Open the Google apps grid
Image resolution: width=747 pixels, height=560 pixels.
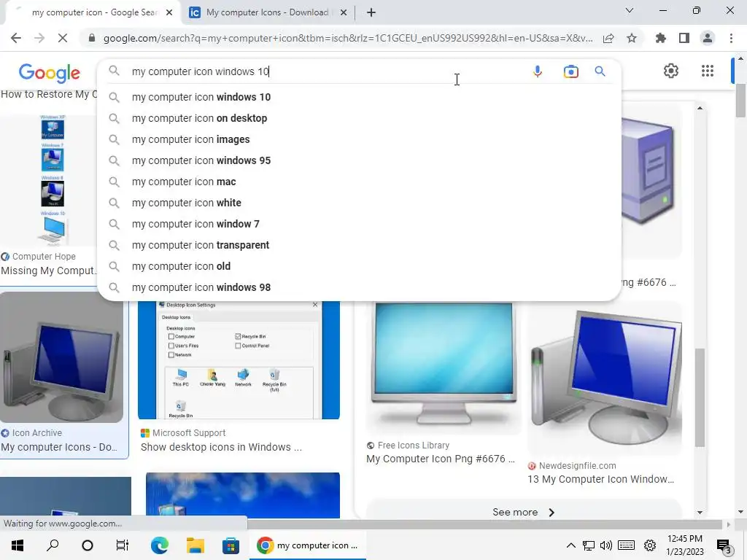(x=708, y=71)
